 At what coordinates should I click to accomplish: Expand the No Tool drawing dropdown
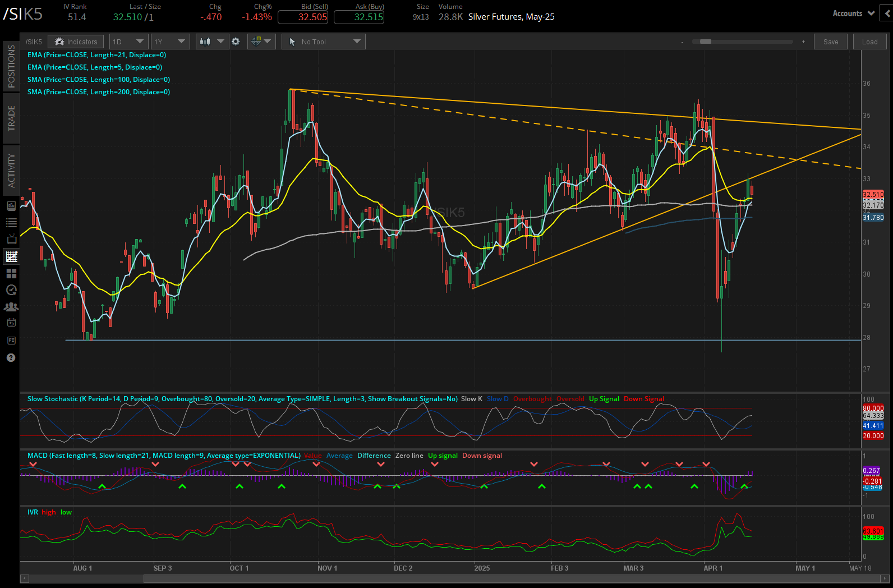[x=324, y=42]
